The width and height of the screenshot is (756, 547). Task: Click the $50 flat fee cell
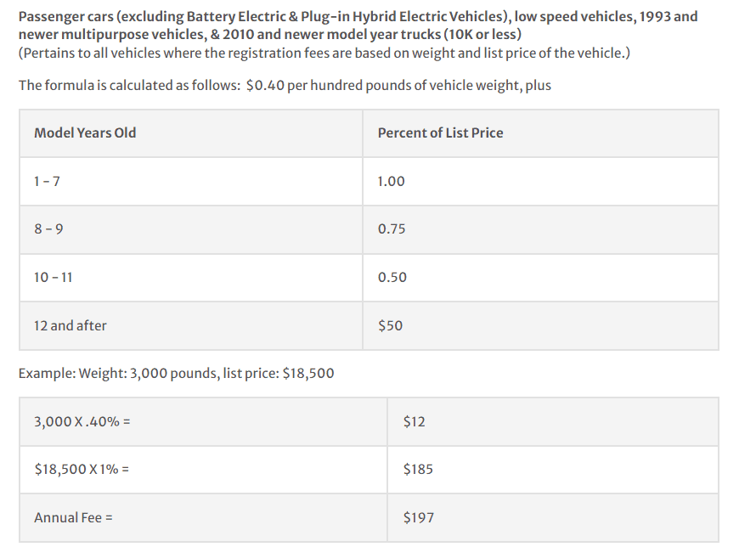point(540,326)
